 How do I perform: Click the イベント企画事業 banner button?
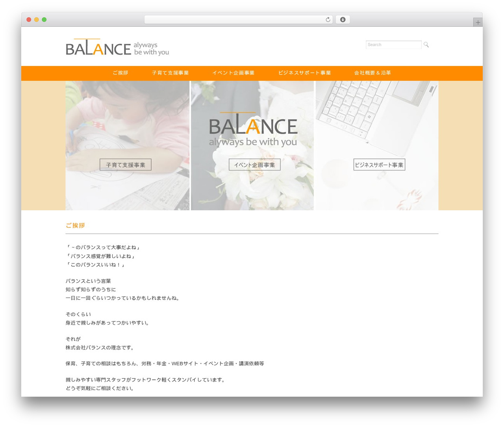tap(255, 165)
